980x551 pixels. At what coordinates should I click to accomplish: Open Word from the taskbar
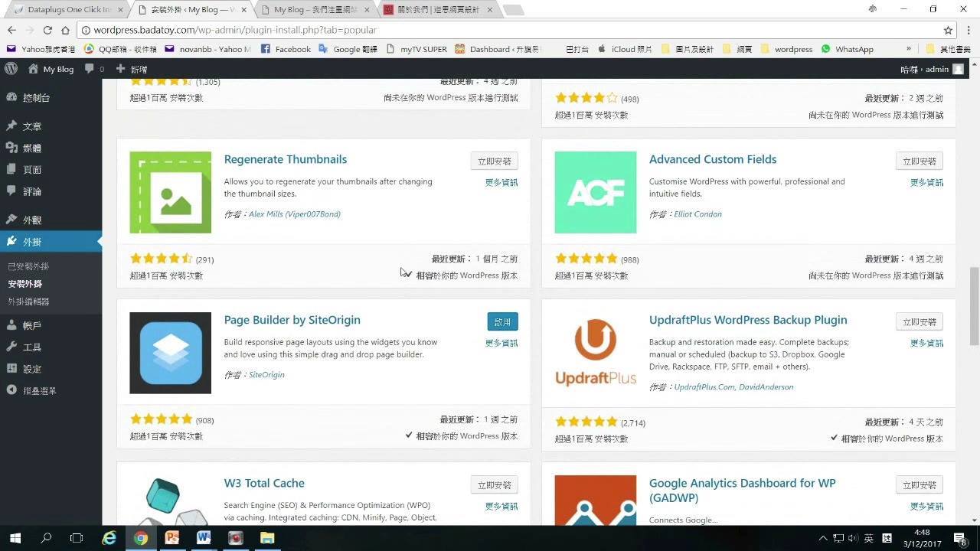tap(204, 538)
